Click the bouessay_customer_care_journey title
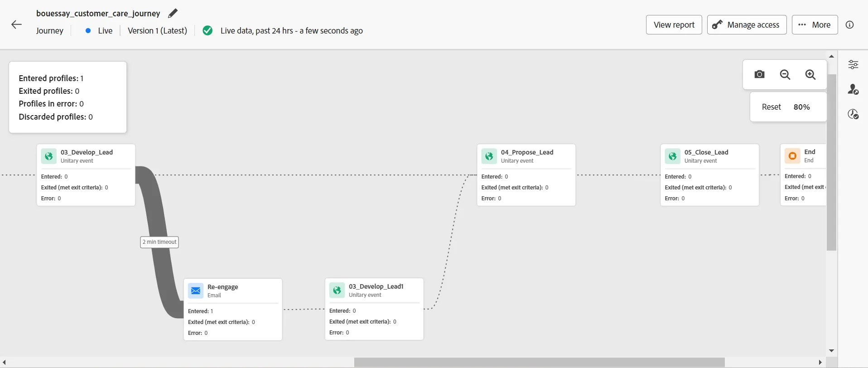Viewport: 868px width, 368px height. 98,14
